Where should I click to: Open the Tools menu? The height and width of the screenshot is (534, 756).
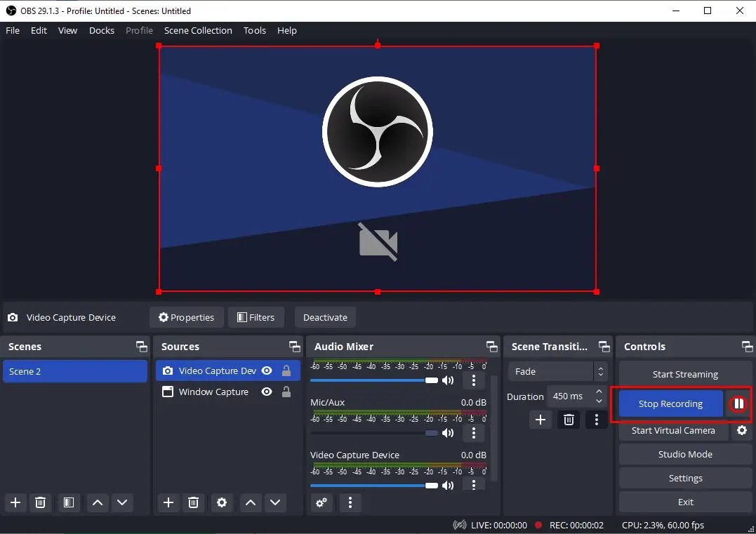(x=254, y=30)
